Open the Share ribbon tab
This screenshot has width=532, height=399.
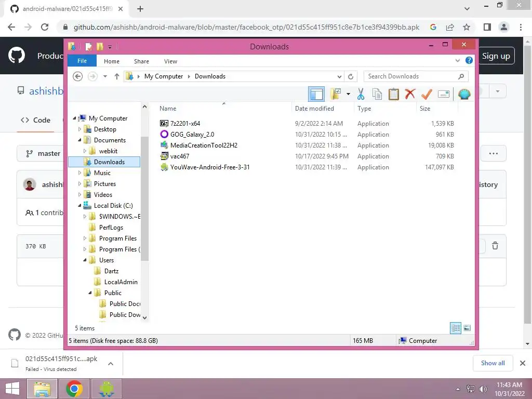pos(141,61)
